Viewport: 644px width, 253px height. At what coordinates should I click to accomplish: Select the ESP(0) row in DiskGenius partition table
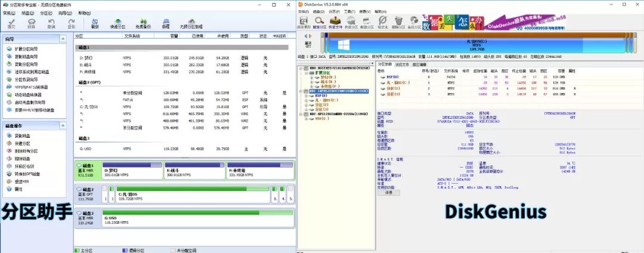(476, 77)
